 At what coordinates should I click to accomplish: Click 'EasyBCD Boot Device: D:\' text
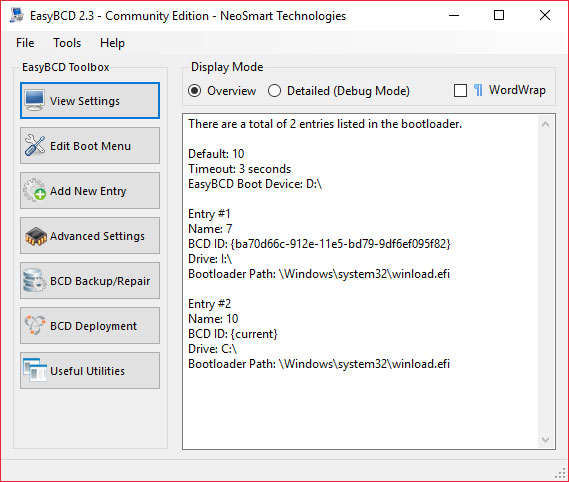(255, 184)
